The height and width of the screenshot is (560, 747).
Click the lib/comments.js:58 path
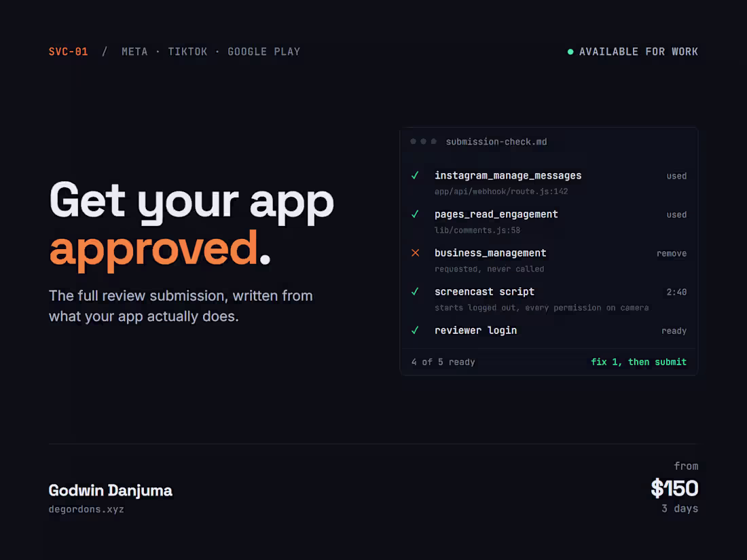coord(477,231)
